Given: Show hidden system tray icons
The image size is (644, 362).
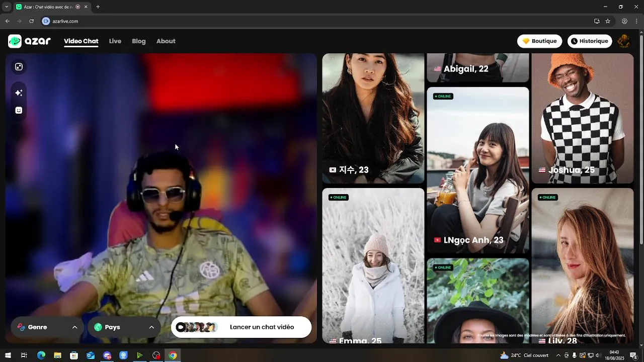Looking at the screenshot, I should (x=558, y=355).
